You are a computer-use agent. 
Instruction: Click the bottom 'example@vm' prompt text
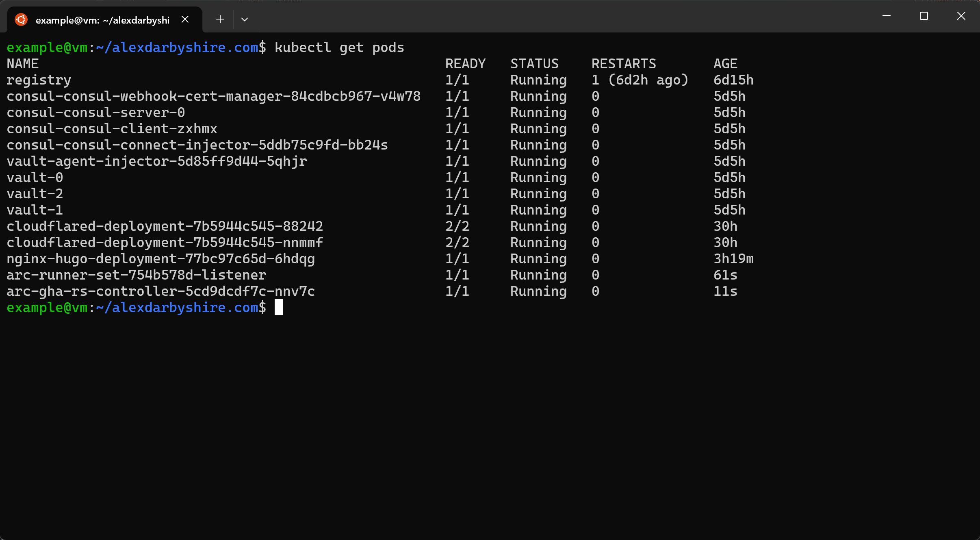pyautogui.click(x=47, y=308)
